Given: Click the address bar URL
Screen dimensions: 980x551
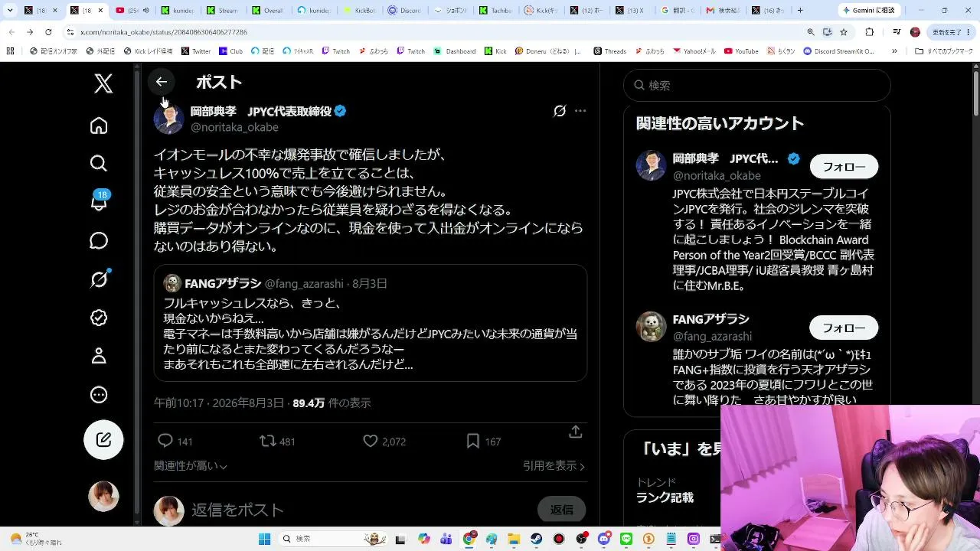Looking at the screenshot, I should [x=164, y=32].
